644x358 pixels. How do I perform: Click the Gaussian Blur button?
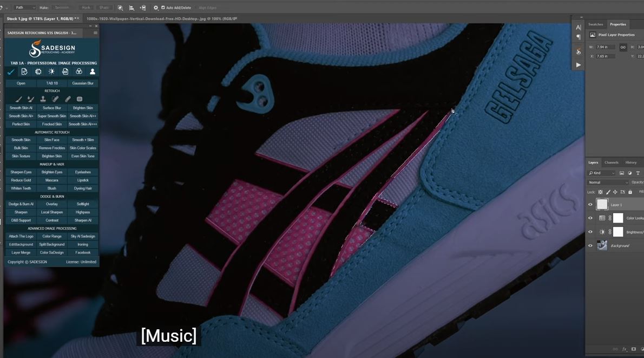pyautogui.click(x=83, y=83)
